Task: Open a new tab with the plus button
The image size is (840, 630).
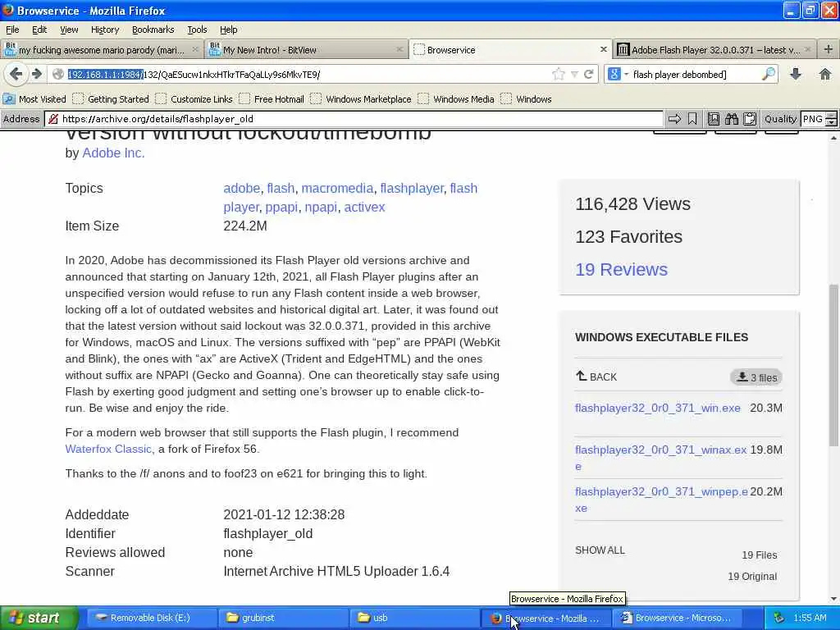Action: 829,49
